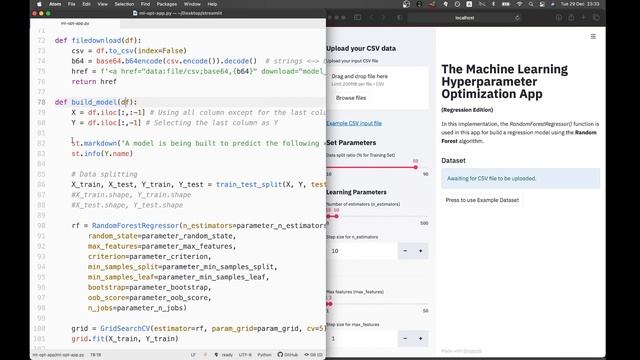Screen dimensions: 640x360
Task: Open the Safari share menu
Action: (x=571, y=18)
